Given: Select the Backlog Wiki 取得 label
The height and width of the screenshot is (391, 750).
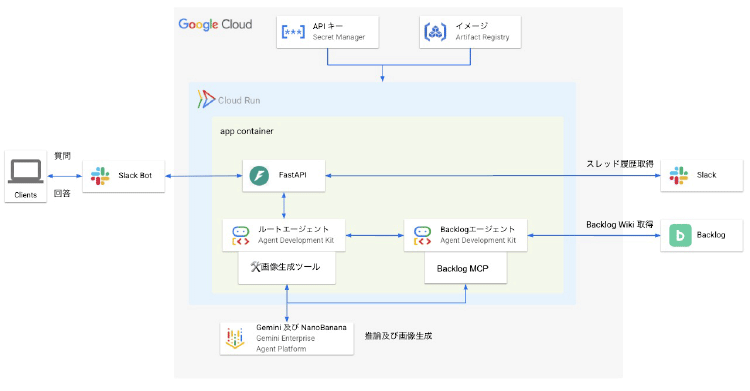Looking at the screenshot, I should point(620,224).
